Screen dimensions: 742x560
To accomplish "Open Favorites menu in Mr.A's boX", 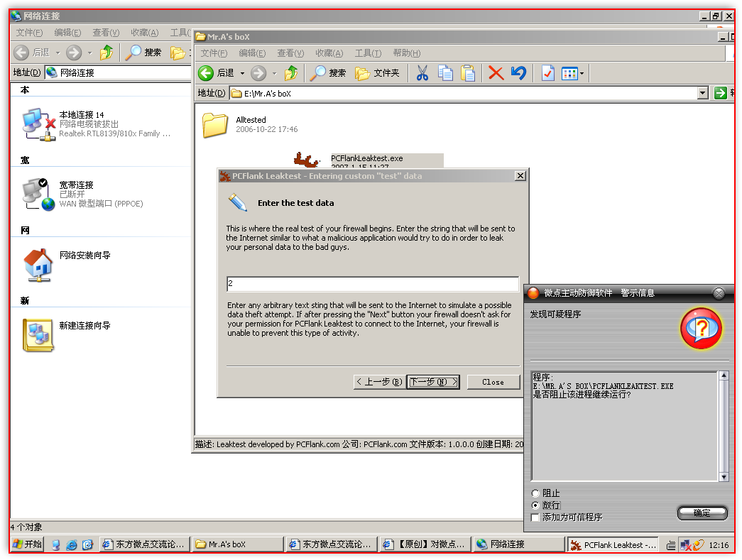I will [x=329, y=53].
